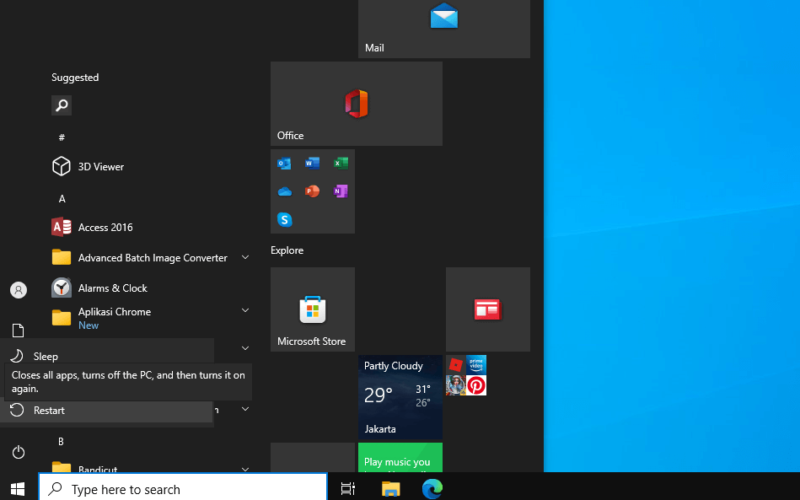Open Prime Video icon in Play group
Screen dimensions: 800x500
[476, 365]
